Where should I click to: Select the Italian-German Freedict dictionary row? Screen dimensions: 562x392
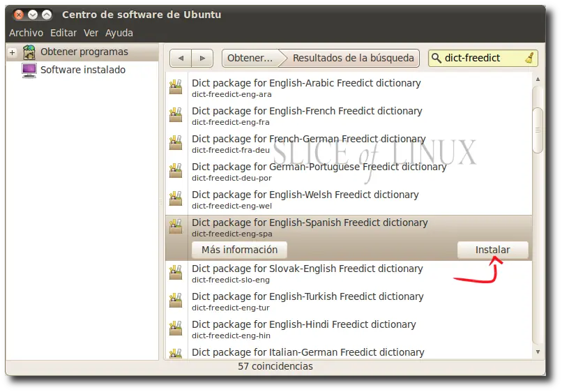point(349,352)
